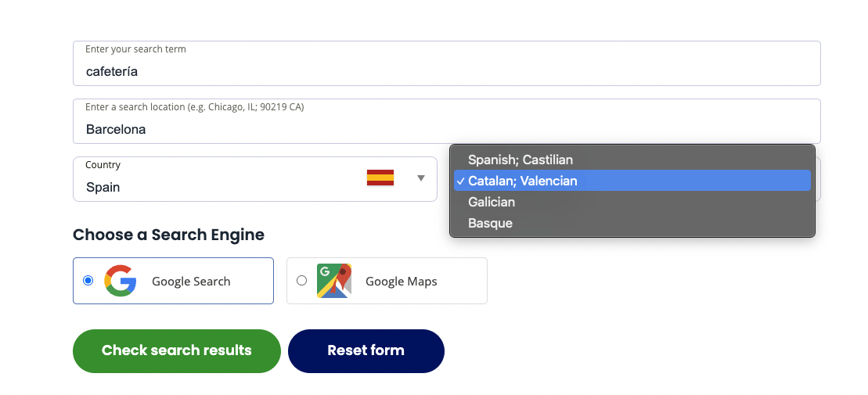Click the multicolor Google G logo

[x=120, y=281]
